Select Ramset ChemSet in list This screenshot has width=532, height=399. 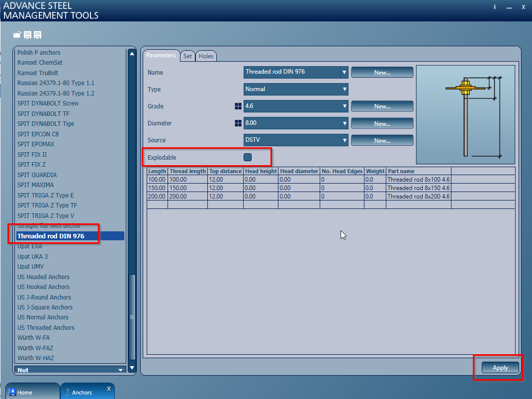40,63
